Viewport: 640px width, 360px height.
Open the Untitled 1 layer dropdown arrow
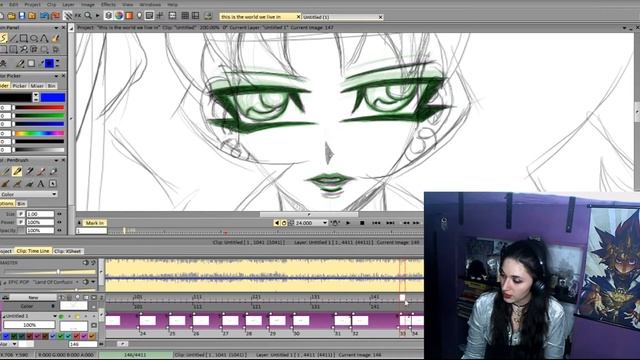pyautogui.click(x=55, y=316)
